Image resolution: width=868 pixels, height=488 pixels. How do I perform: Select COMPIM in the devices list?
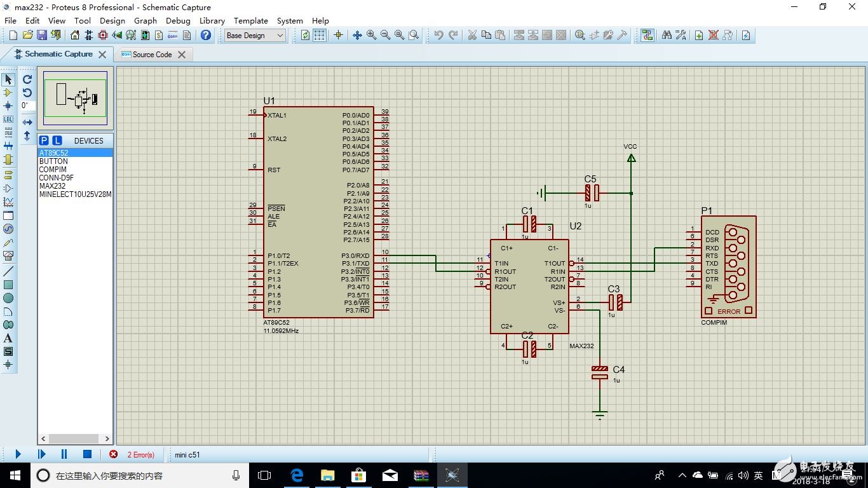[x=76, y=170]
